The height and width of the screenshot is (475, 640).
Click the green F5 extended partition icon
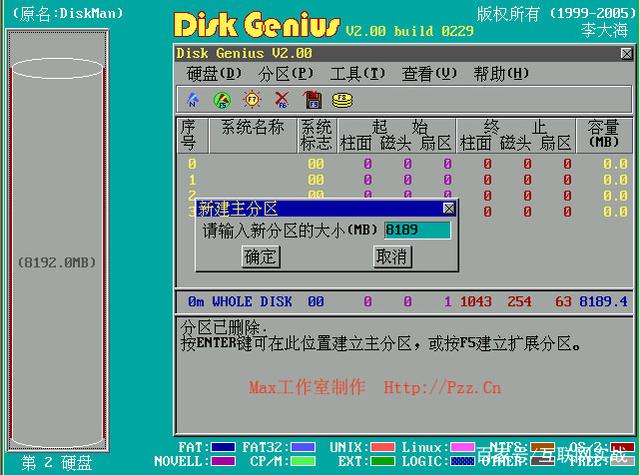click(222, 100)
